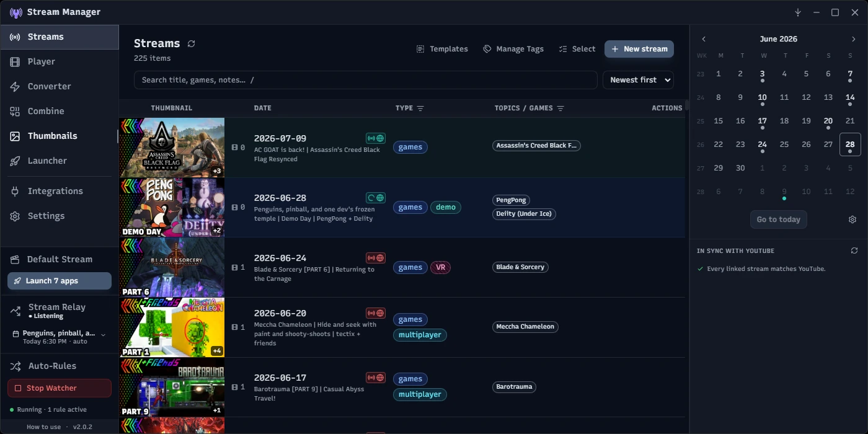
Task: Open the Combine section
Action: pyautogui.click(x=60, y=111)
